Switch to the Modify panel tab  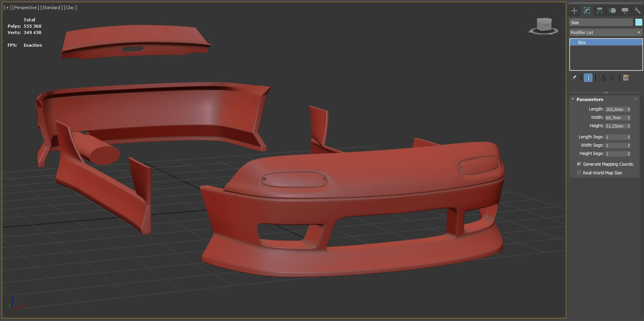tap(587, 11)
